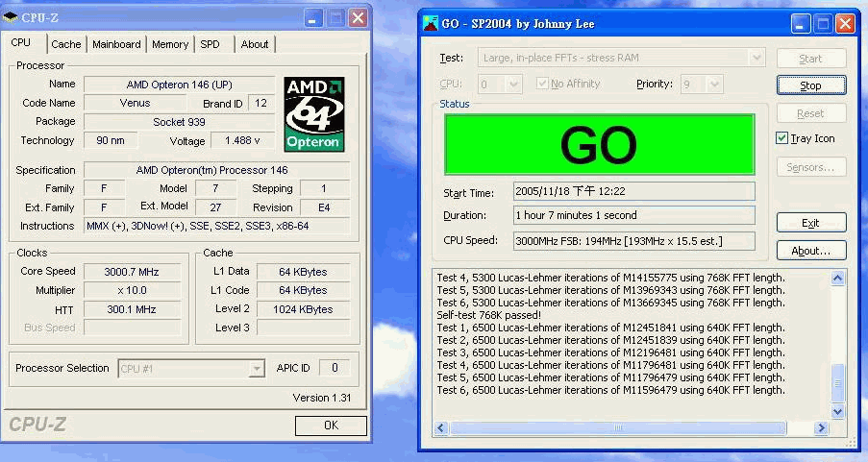Click the green GO status panel
Screen dimensions: 868x462
pyautogui.click(x=600, y=144)
